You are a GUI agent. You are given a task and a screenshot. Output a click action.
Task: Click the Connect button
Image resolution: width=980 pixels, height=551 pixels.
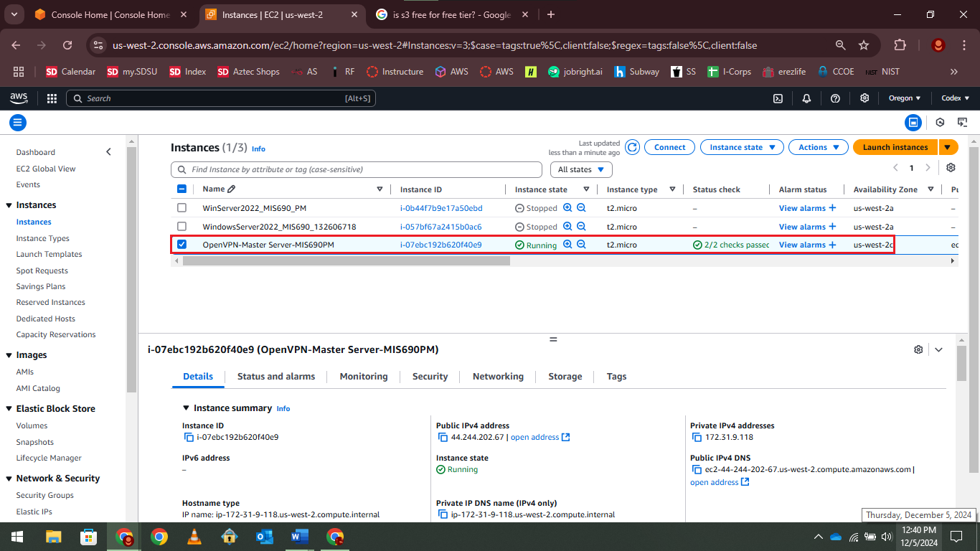click(x=670, y=147)
